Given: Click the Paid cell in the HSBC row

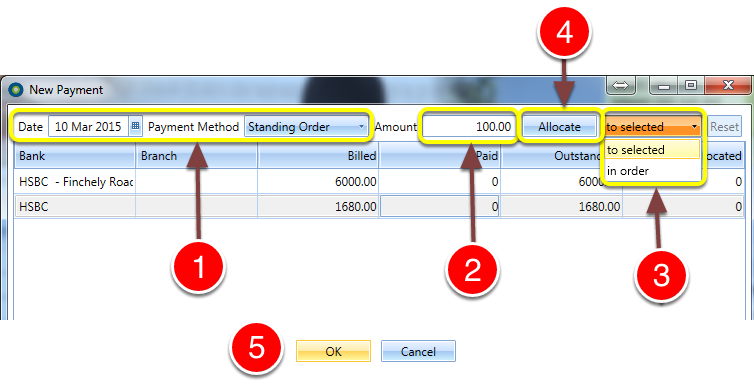Looking at the screenshot, I should click(x=440, y=207).
